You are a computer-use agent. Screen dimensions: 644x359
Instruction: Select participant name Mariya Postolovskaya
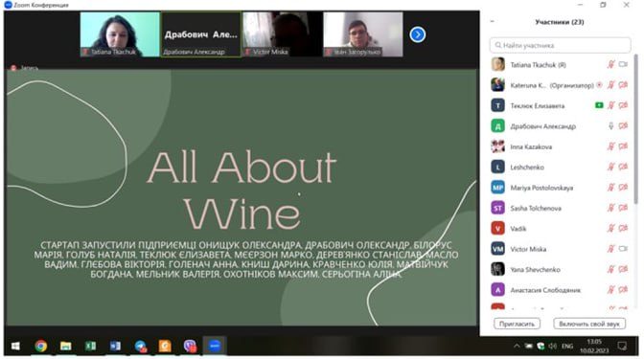coord(541,188)
